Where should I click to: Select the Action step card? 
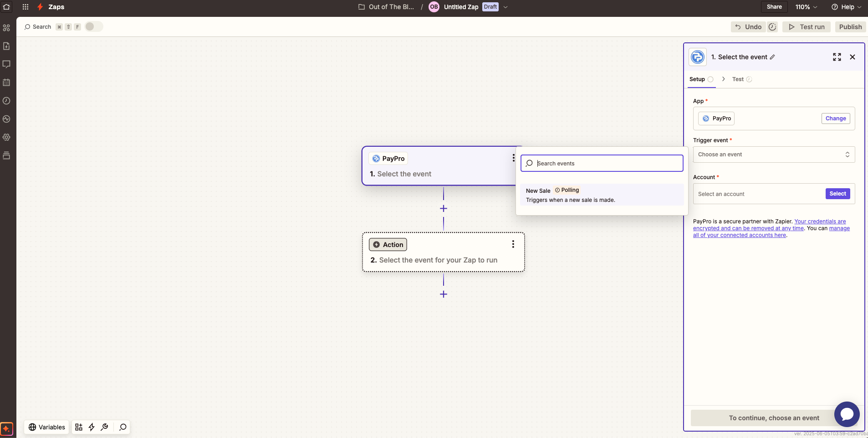[444, 252]
